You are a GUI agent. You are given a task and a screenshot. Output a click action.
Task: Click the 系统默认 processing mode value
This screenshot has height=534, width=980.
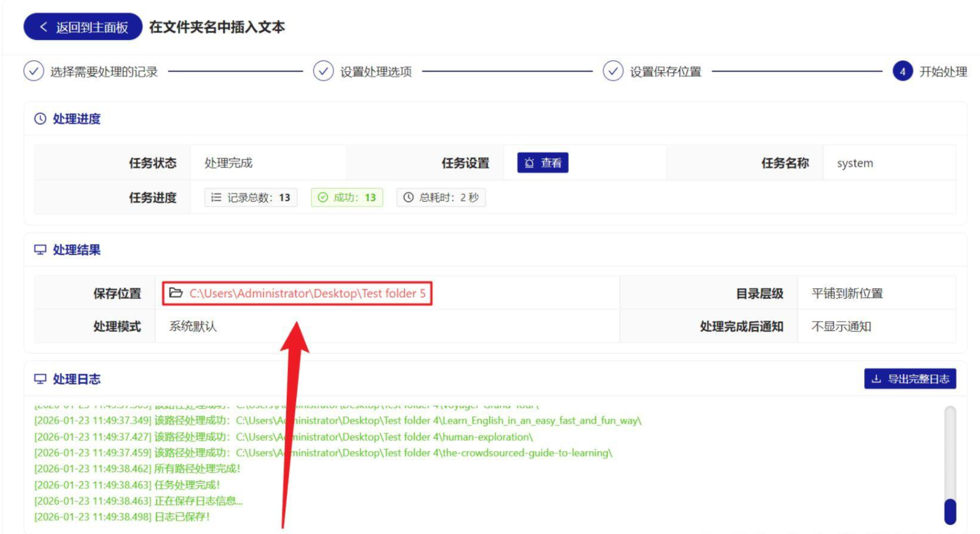coord(193,326)
